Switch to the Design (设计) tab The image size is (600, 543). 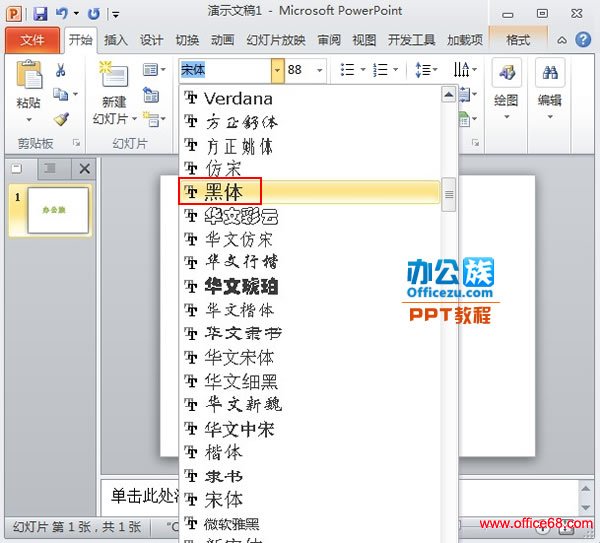point(151,40)
